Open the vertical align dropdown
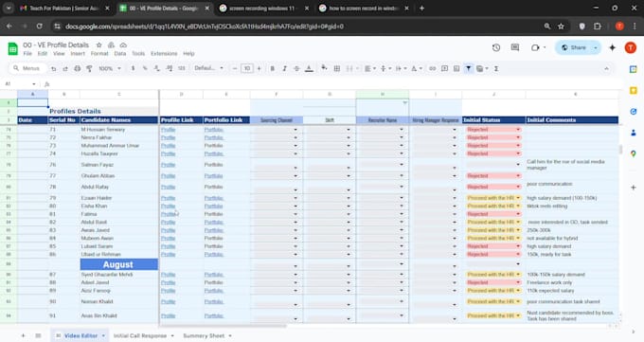Viewport: 644px width, 342px height. click(x=385, y=68)
